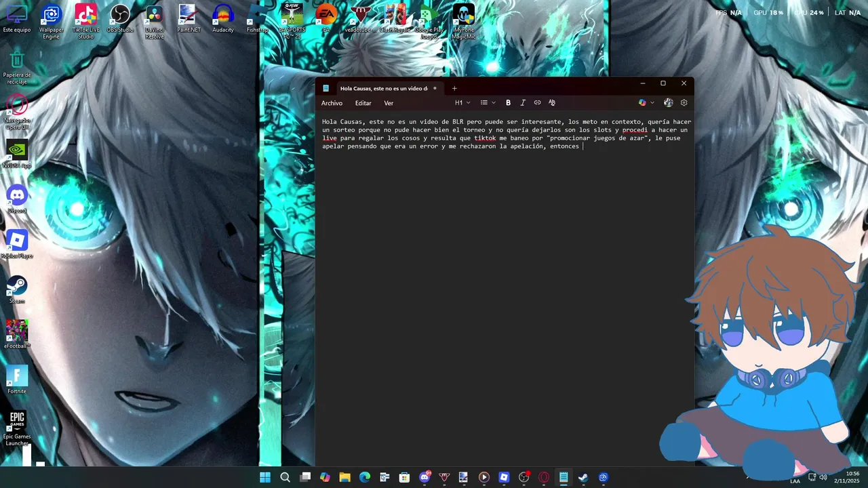Select Wallpaper Engine desktop shortcut
Image resolution: width=868 pixels, height=488 pixels.
pos(52,22)
